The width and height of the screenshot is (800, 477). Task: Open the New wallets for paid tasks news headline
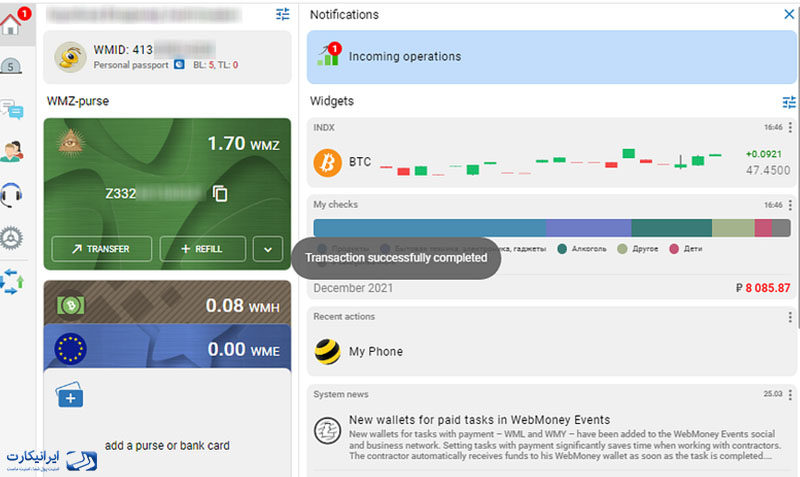480,420
